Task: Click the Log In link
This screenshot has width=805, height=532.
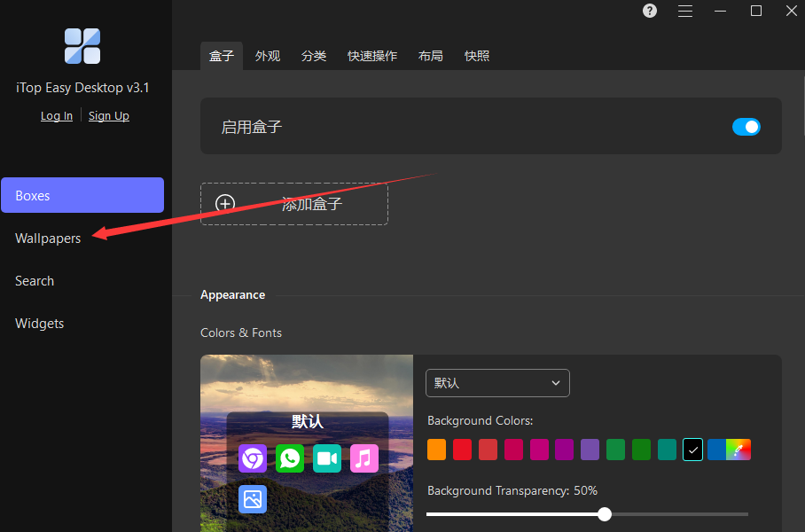Action: (x=57, y=116)
